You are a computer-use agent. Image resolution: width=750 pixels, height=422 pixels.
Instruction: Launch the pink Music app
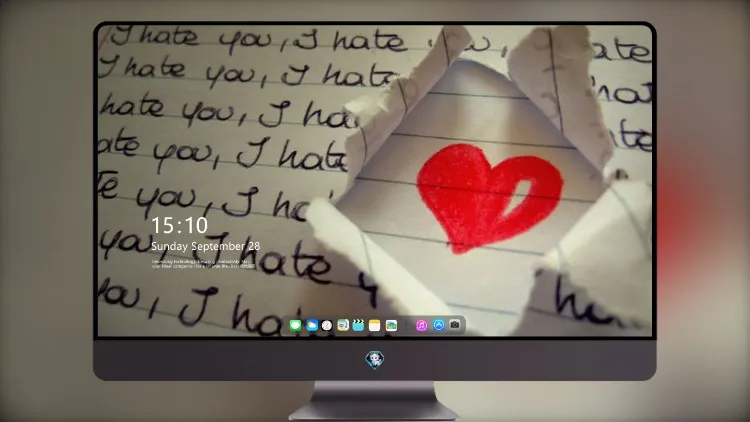click(421, 325)
